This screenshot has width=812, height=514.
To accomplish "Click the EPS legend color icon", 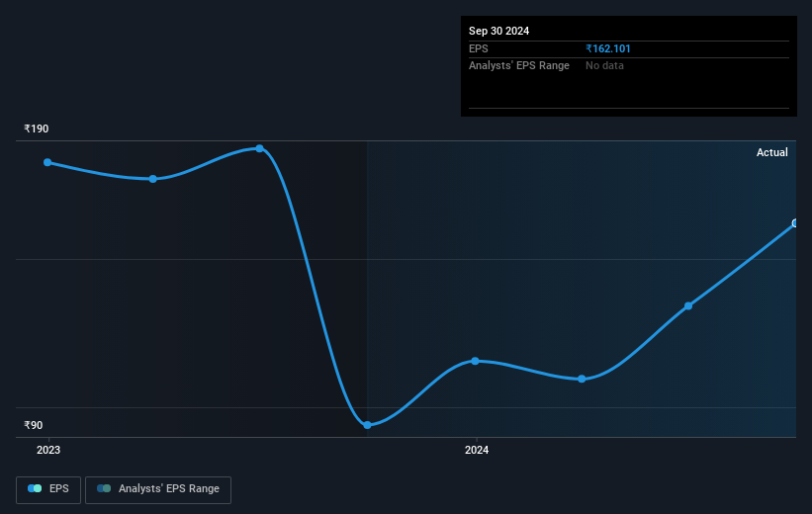I will tap(35, 488).
